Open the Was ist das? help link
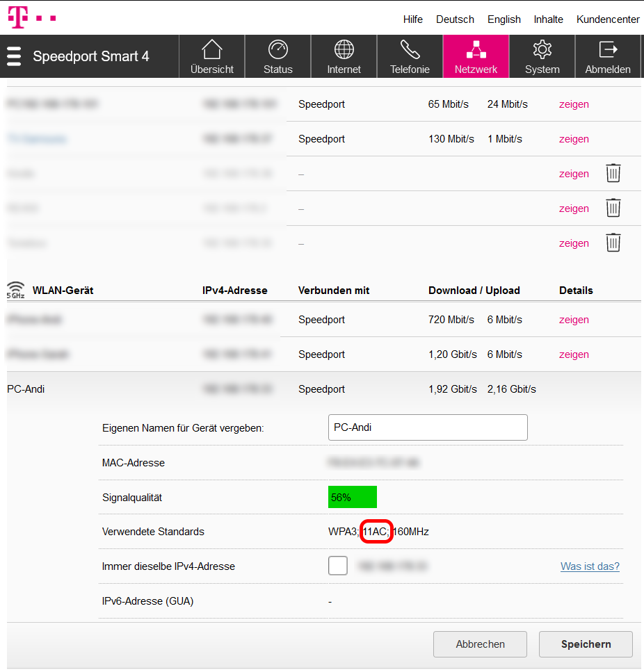The height and width of the screenshot is (670, 644). point(590,566)
